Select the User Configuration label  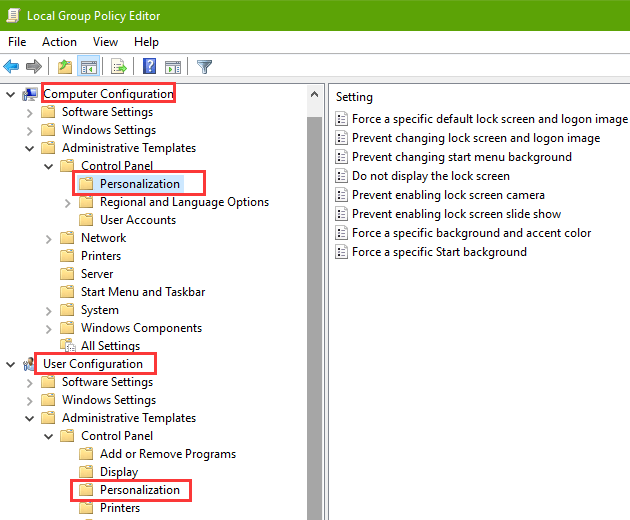point(93,364)
